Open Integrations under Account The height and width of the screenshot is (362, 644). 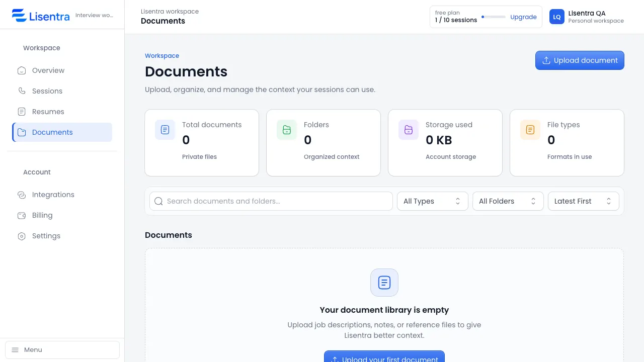click(62, 195)
